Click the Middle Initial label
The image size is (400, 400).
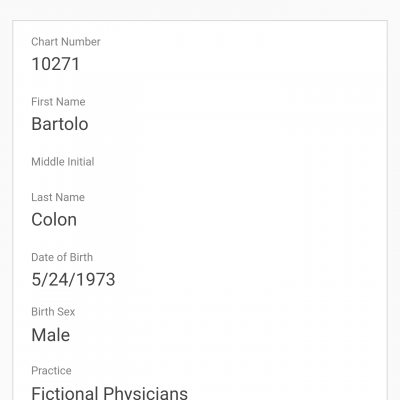(x=63, y=162)
